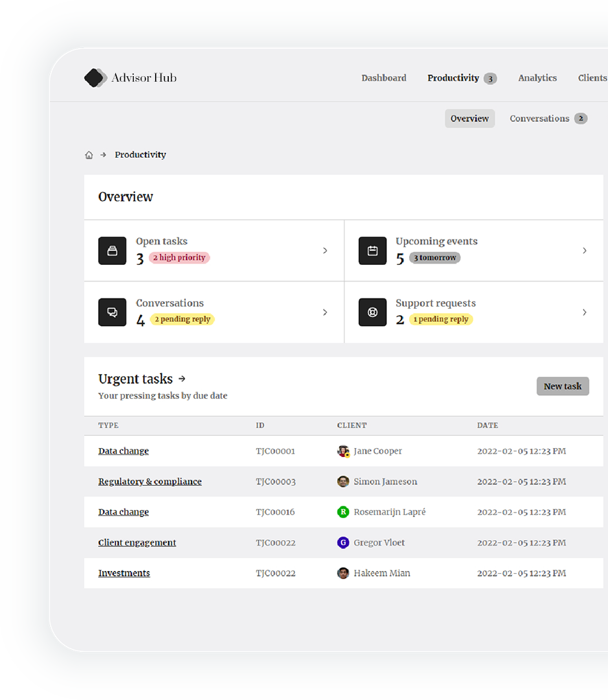Expand the Open tasks card chevron
The width and height of the screenshot is (608, 700).
325,251
